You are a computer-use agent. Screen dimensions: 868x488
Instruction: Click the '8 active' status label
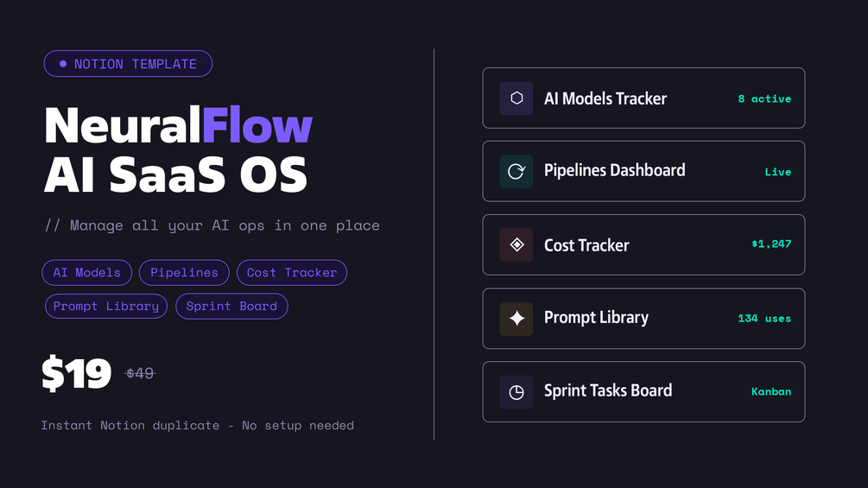point(764,99)
